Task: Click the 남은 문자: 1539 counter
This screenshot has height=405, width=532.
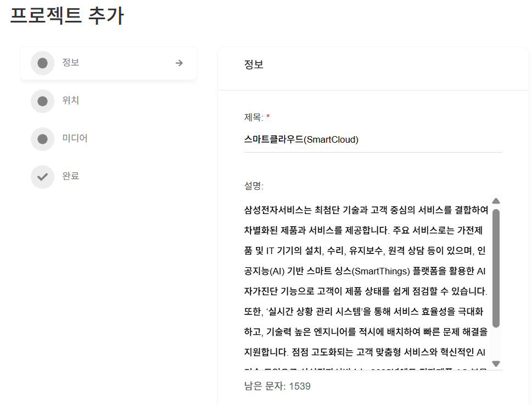Action: point(277,386)
